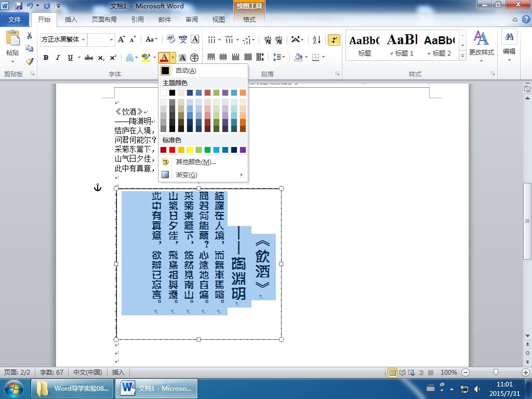Click the Zoom Out minus button
The image size is (532, 399).
[466, 373]
